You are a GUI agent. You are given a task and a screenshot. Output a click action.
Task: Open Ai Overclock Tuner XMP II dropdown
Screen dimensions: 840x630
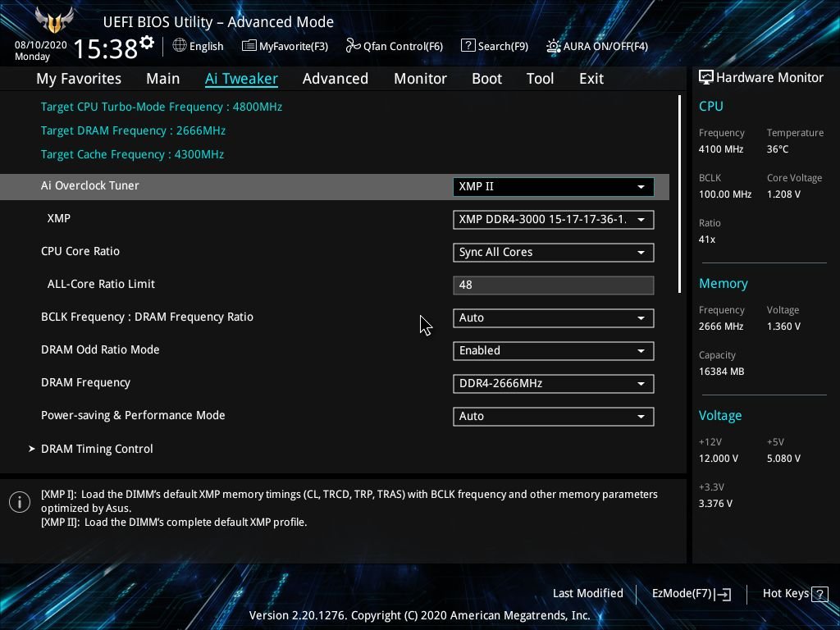tap(554, 186)
